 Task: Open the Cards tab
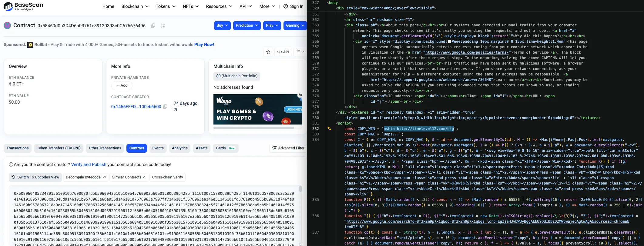click(225, 148)
